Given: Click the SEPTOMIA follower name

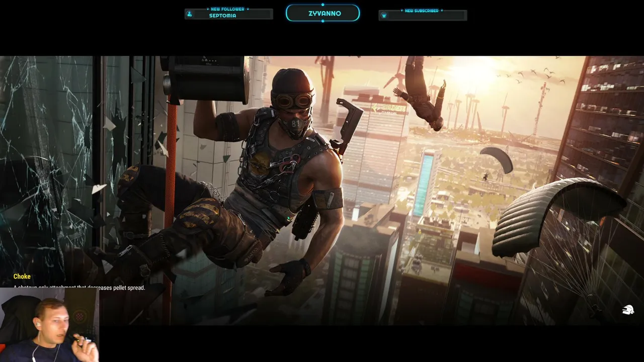Looking at the screenshot, I should pos(222,16).
